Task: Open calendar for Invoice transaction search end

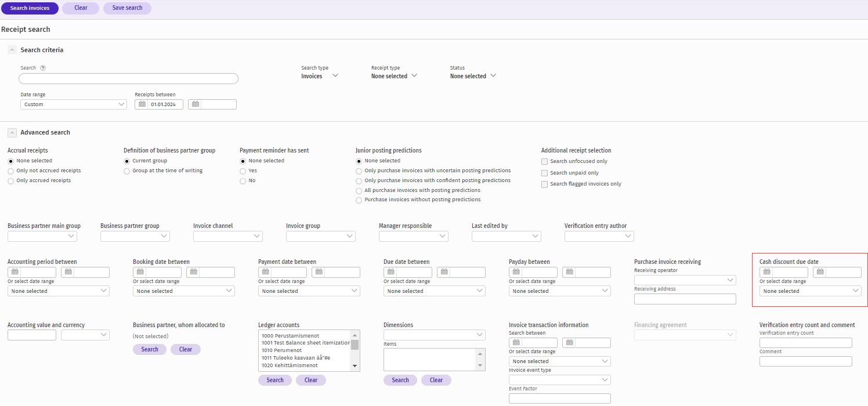Action: coord(569,343)
